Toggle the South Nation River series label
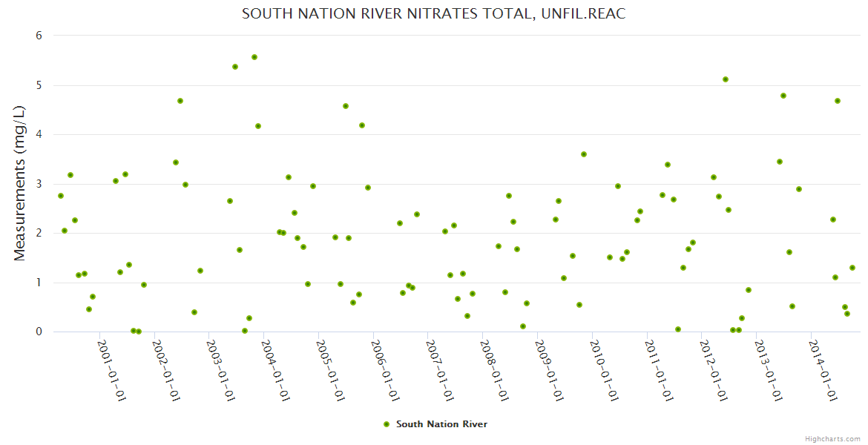Image resolution: width=868 pixels, height=445 pixels. point(441,424)
